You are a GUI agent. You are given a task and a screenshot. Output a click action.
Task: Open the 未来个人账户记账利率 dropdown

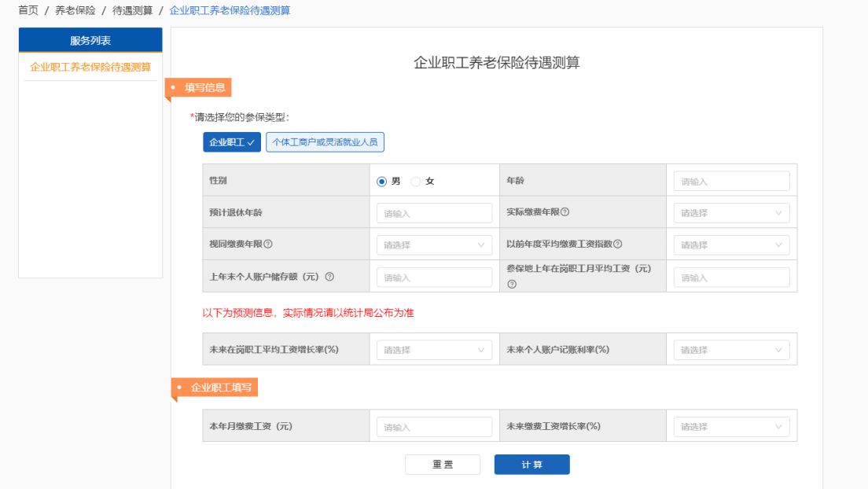pos(730,349)
